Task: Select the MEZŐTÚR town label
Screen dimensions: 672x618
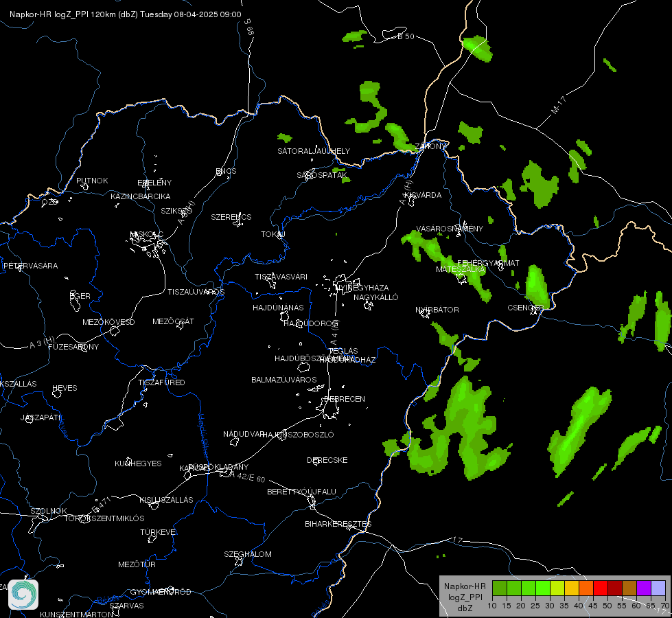Action: point(137,564)
